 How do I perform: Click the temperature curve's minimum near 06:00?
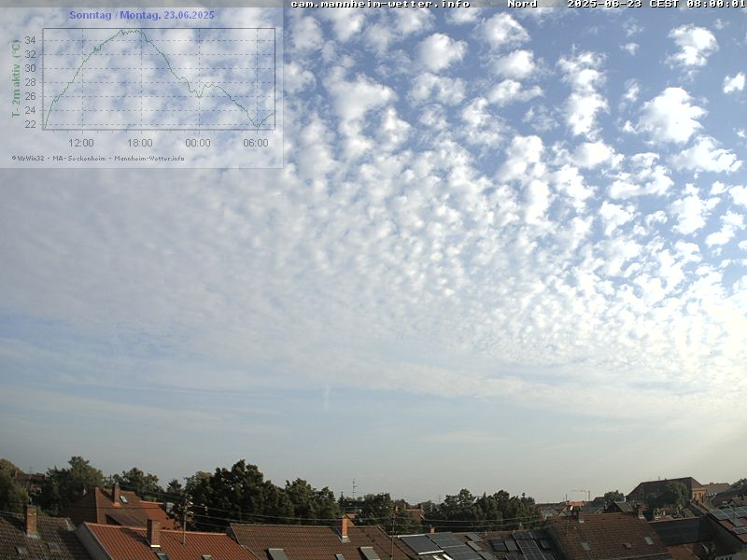[x=258, y=125]
